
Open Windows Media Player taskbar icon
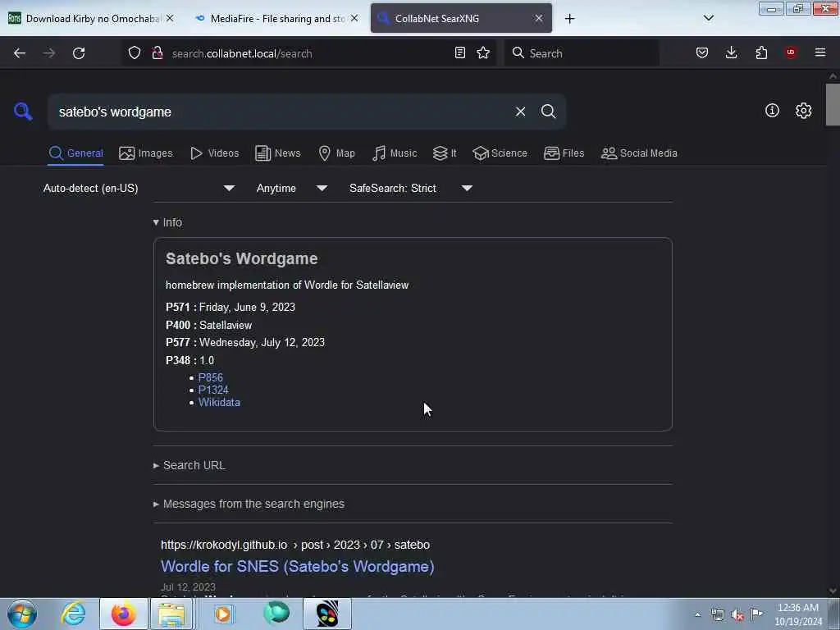click(223, 614)
